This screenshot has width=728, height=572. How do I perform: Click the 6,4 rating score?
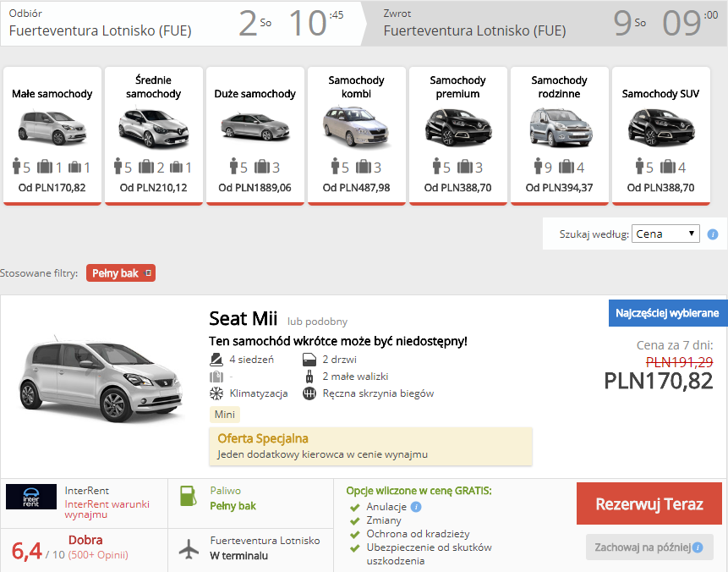point(26,551)
